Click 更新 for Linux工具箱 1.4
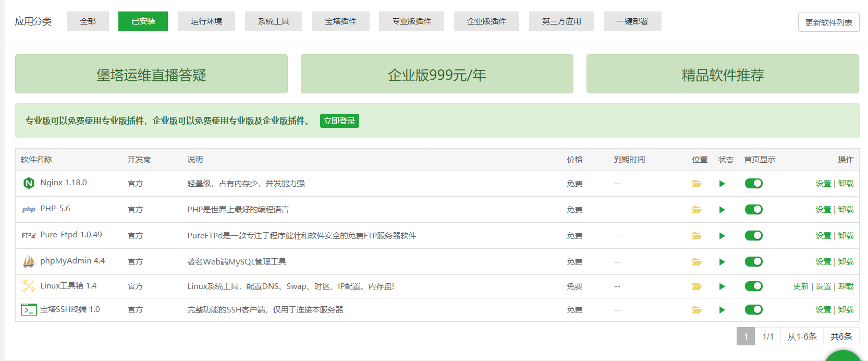This screenshot has height=361, width=868. point(801,286)
